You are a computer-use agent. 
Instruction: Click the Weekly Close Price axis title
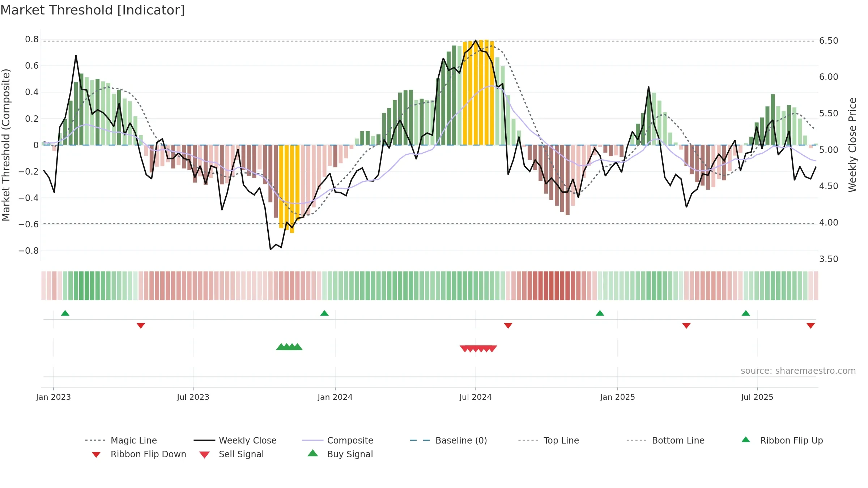852,145
